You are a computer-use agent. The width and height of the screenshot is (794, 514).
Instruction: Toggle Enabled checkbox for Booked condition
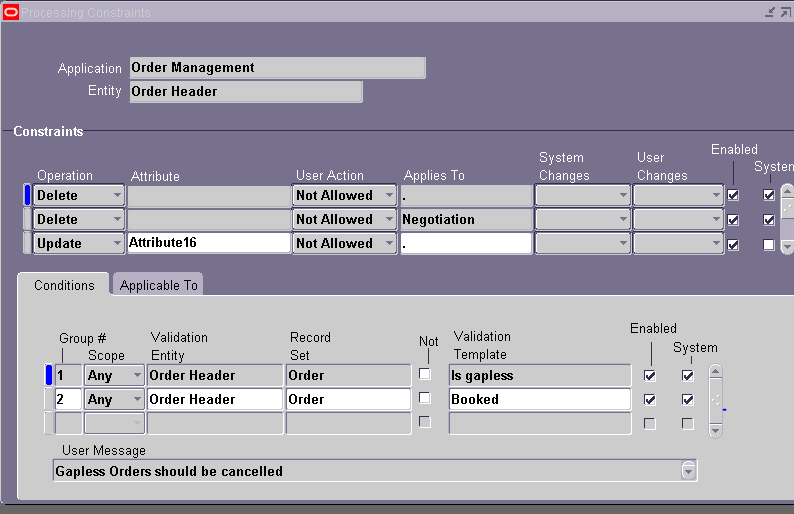pos(650,400)
